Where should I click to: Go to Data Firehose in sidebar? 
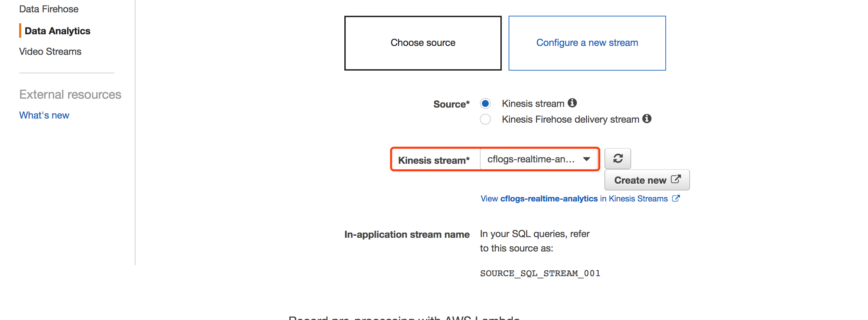[x=49, y=9]
